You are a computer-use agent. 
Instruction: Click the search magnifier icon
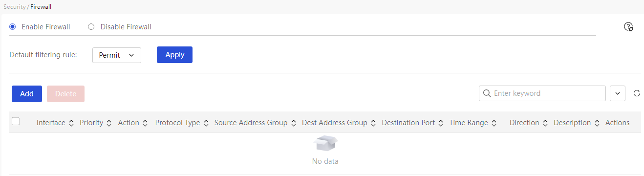click(487, 93)
